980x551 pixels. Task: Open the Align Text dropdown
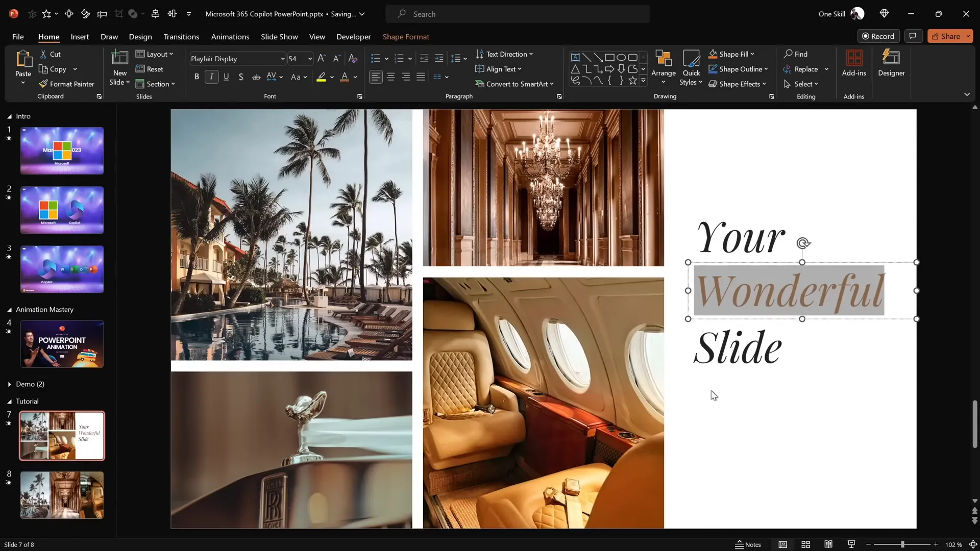498,69
